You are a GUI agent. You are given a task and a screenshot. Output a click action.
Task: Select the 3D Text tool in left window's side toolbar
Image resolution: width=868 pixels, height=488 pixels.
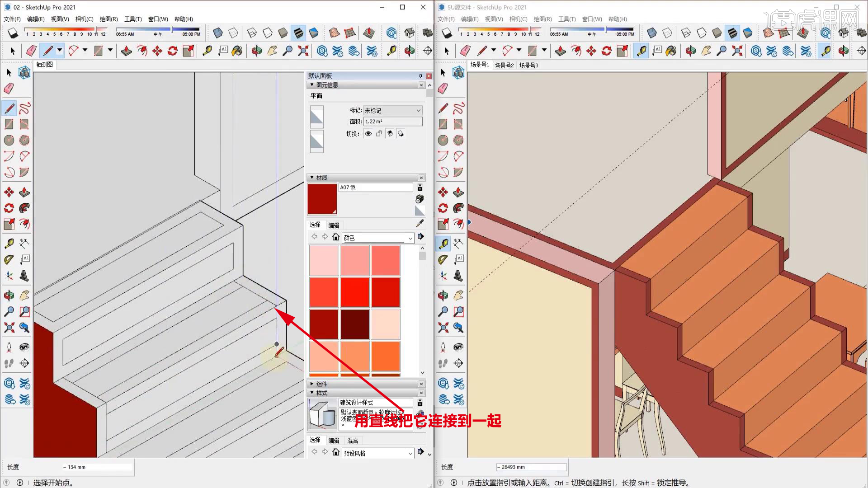tap(24, 276)
